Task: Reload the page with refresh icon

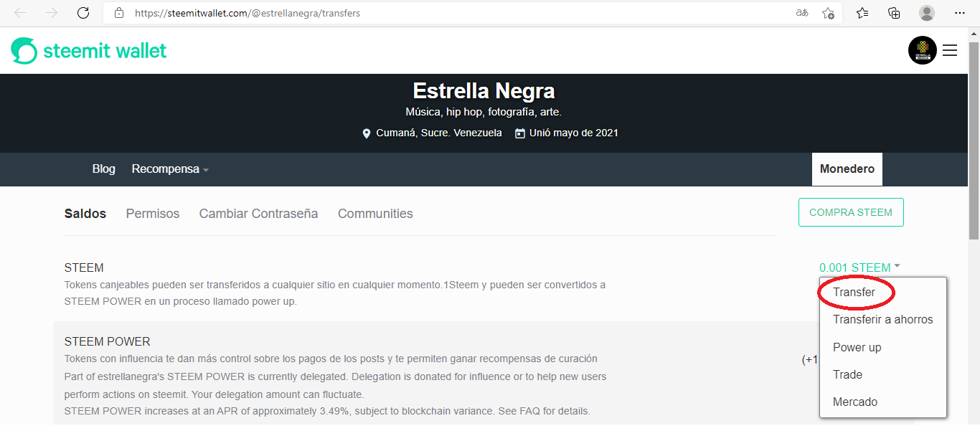Action: coord(83,13)
